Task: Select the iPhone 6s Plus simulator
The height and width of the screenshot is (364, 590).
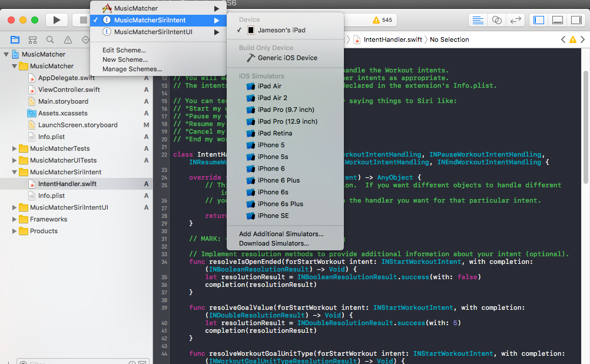Action: click(x=280, y=204)
